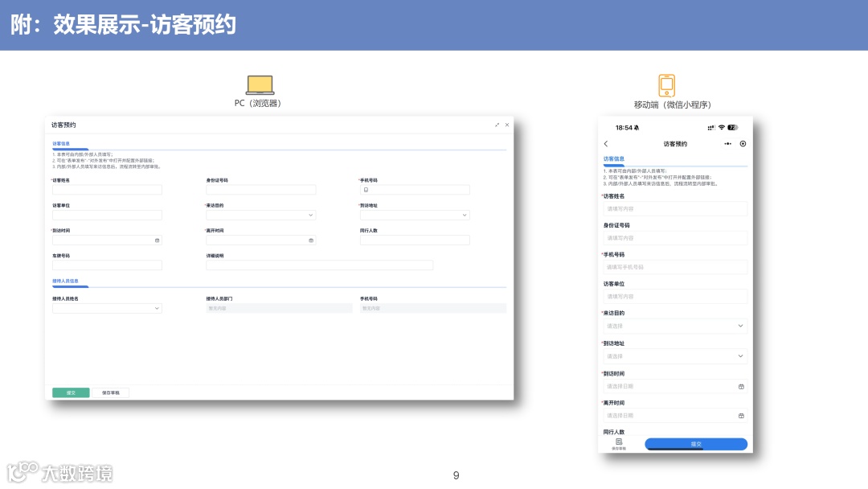Screen dimensions: 868x489
Task: Expand the PC 到访地址 dropdown
Action: pos(415,215)
